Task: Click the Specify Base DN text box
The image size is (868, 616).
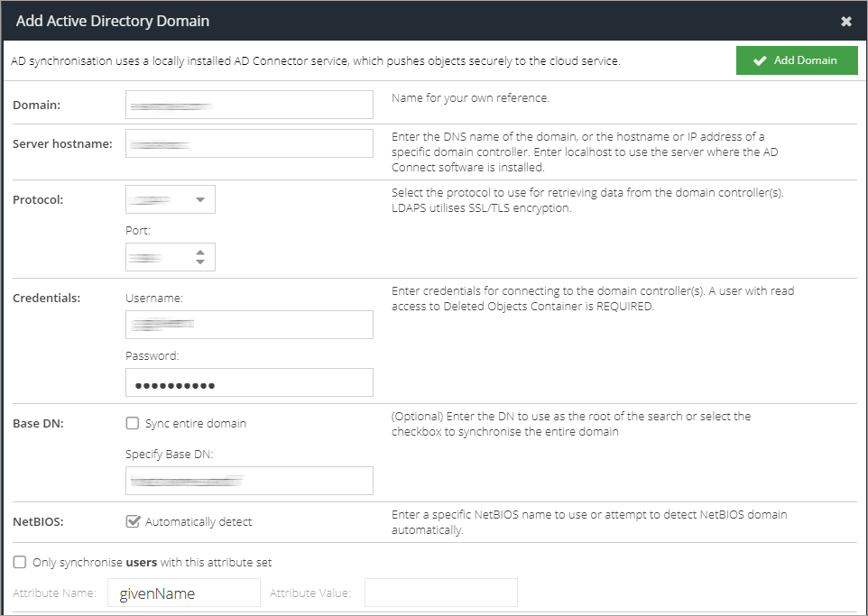Action: pyautogui.click(x=249, y=481)
